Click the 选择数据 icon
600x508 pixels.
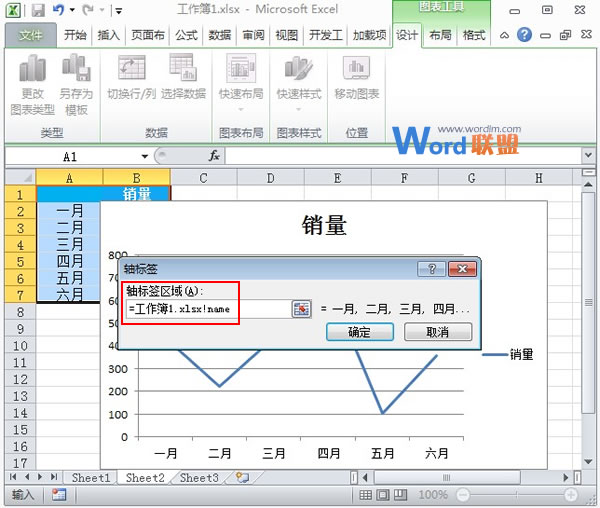click(183, 67)
